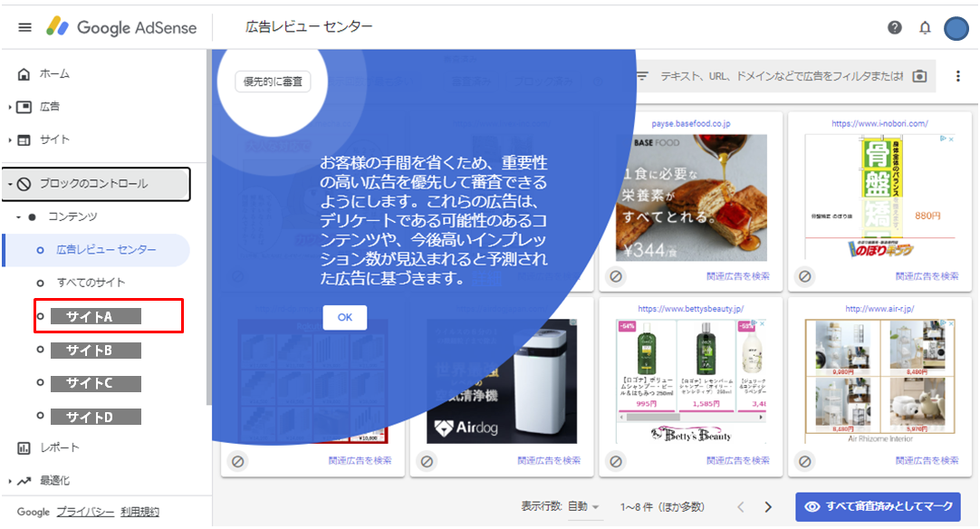Open the hamburger main menu
This screenshot has height=529, width=980.
click(25, 27)
